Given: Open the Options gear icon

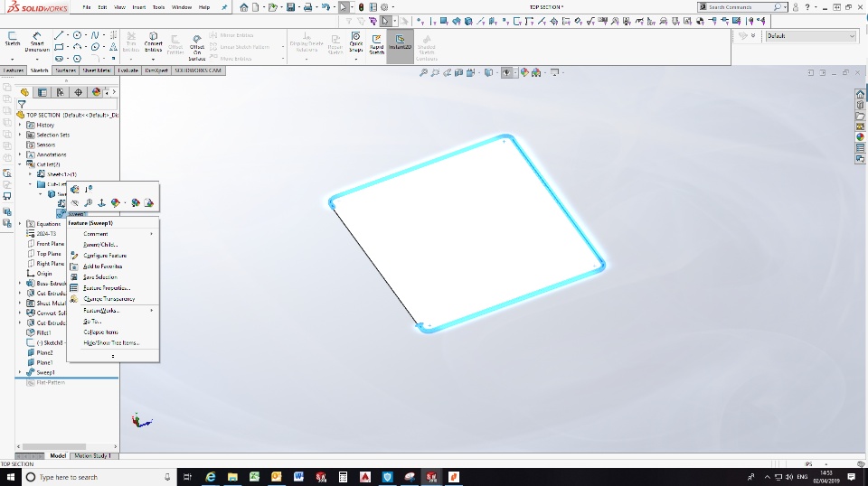Looking at the screenshot, I should [385, 7].
